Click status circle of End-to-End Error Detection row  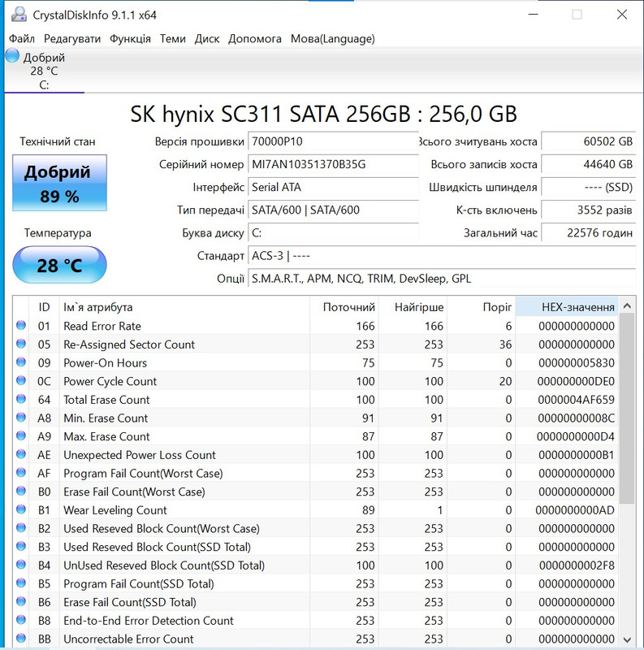point(21,620)
